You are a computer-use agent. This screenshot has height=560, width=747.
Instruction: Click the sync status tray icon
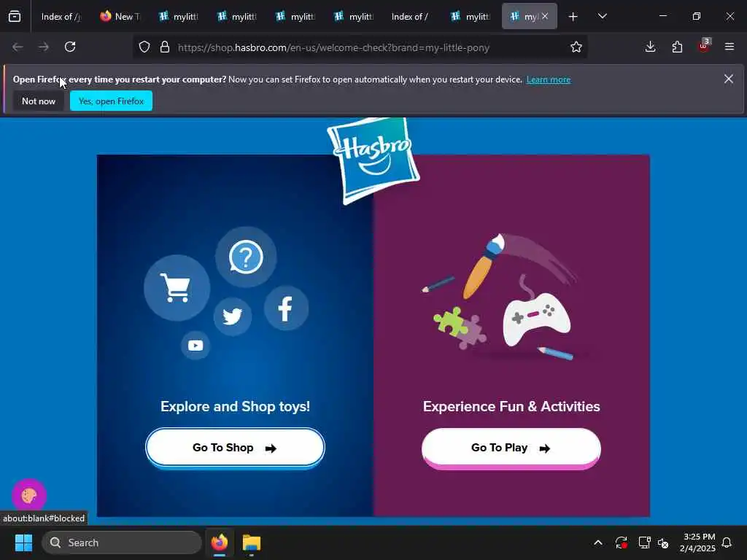click(622, 542)
